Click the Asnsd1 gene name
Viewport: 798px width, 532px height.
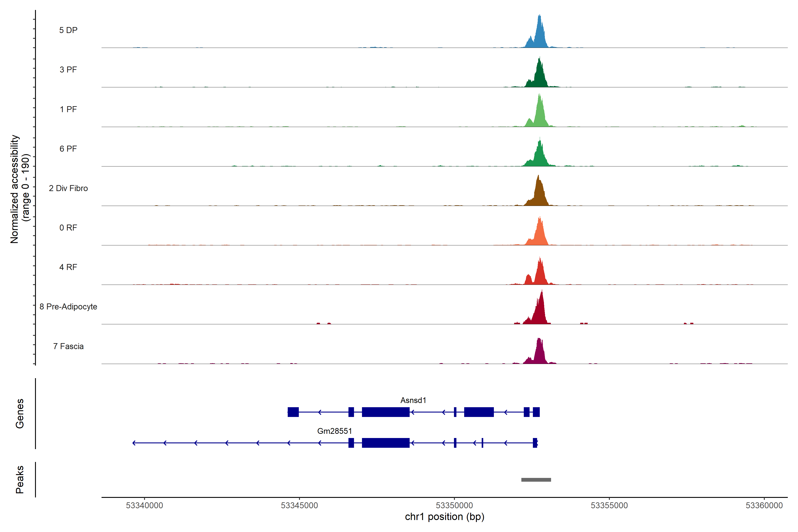click(x=413, y=400)
